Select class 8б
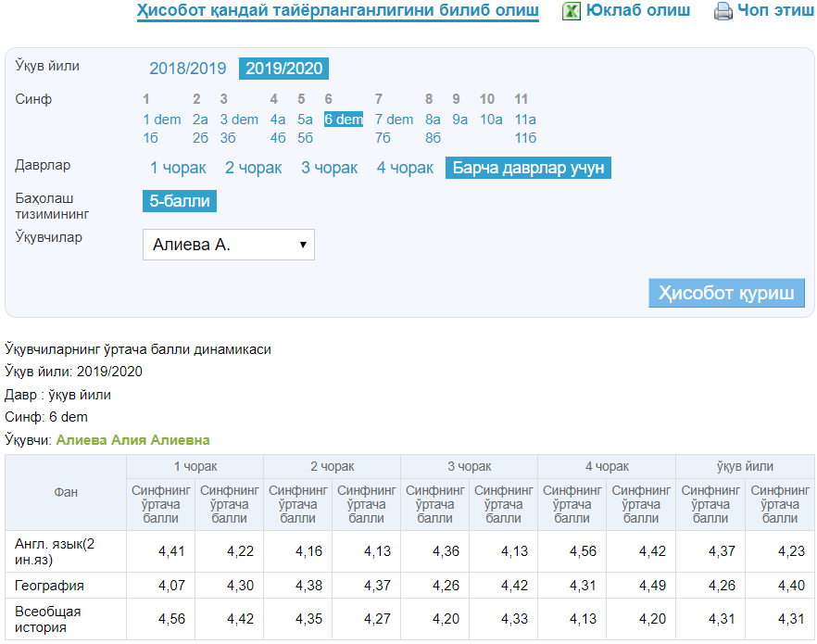This screenshot has height=644, width=817. coord(433,138)
